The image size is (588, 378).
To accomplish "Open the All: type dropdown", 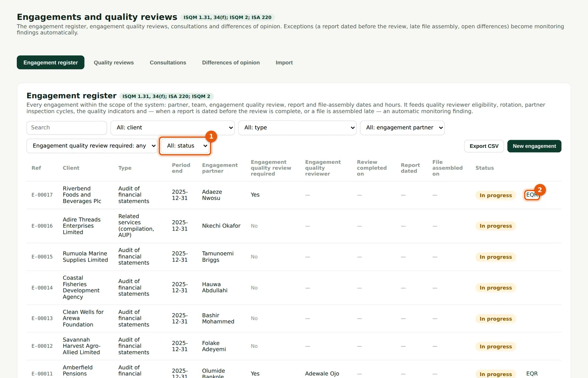I will click(297, 128).
